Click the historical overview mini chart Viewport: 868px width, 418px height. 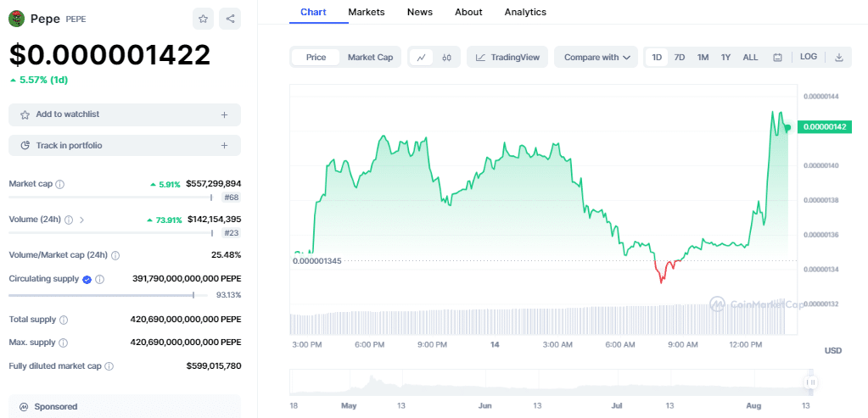click(552, 382)
